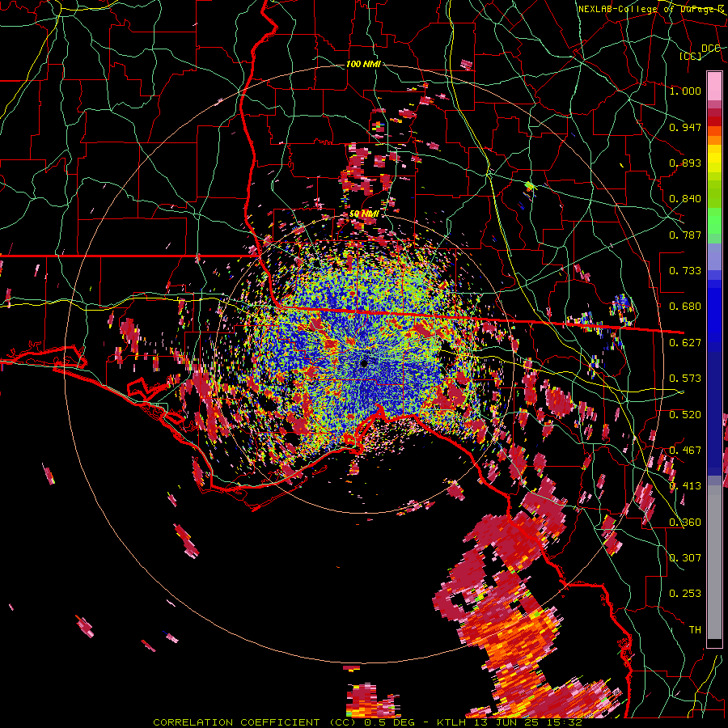Click the 1.000 value on color scale
The width and height of the screenshot is (728, 728).
point(685,91)
